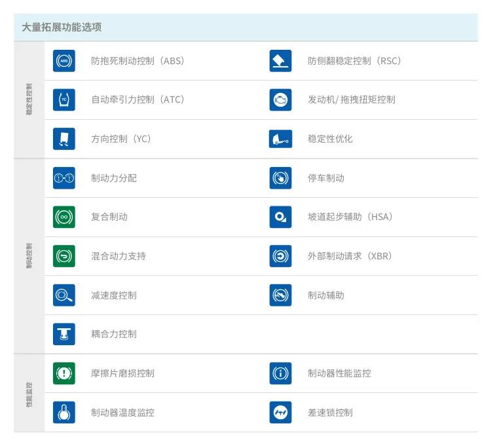
Task: Select the 稳定性控制 category sidebar
Action: [x=29, y=100]
